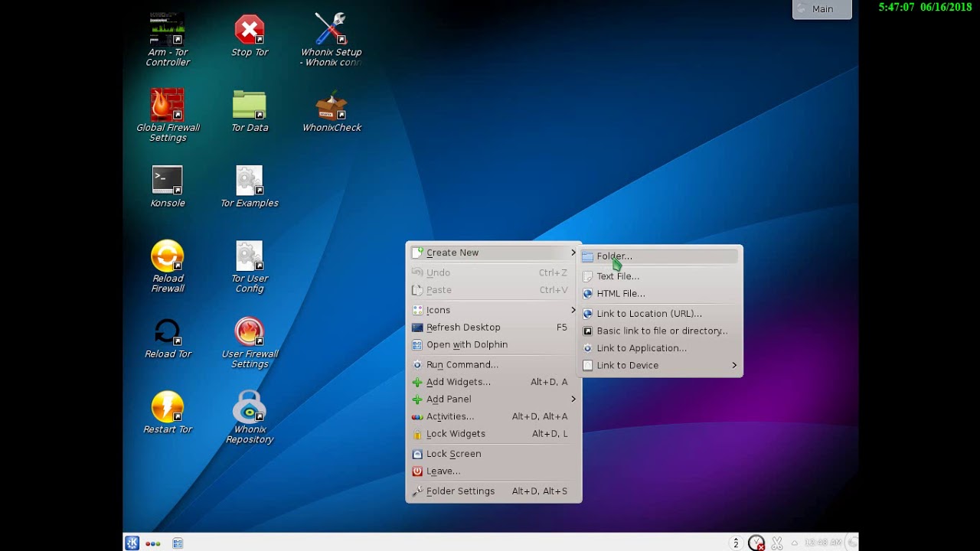This screenshot has height=551, width=980.
Task: Choose Folder... from the Create New submenu
Action: 660,256
